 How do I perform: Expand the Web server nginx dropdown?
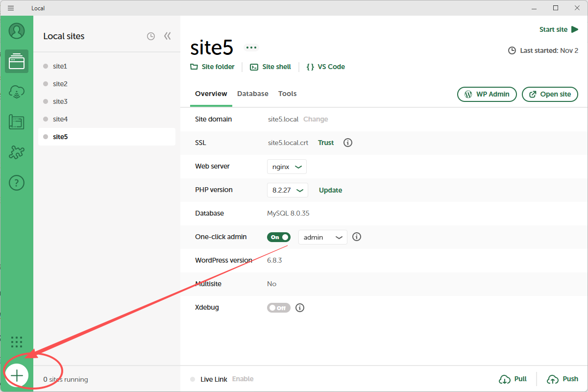(x=287, y=167)
